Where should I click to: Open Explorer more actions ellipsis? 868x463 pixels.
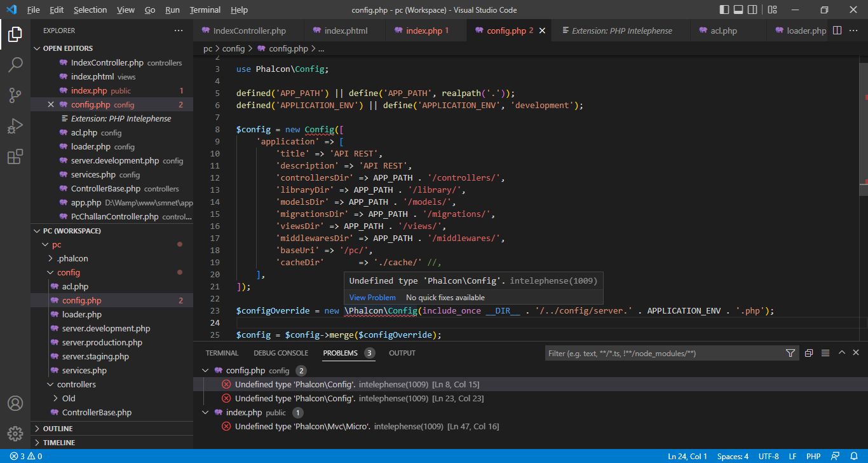click(179, 31)
